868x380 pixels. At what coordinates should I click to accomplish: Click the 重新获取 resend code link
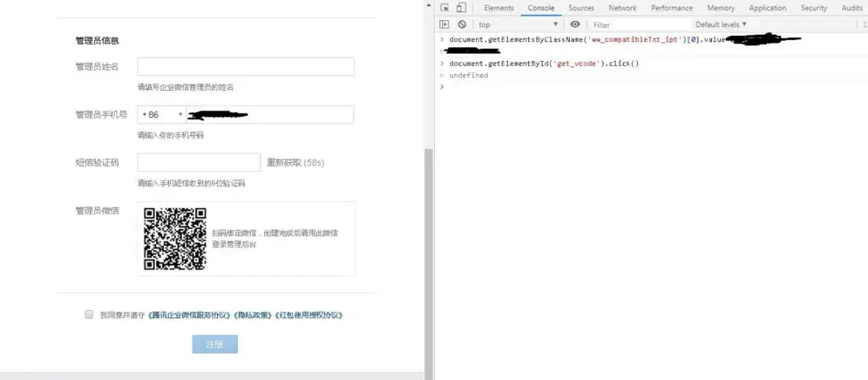[295, 162]
